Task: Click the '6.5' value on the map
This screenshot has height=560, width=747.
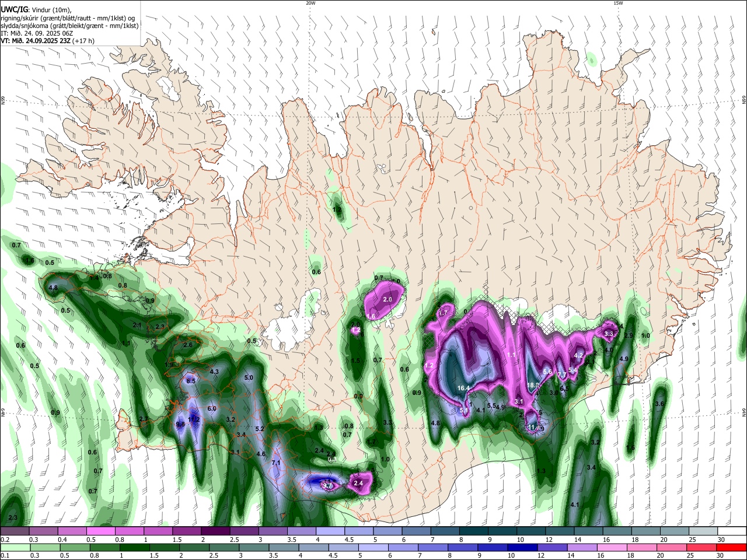Action: point(564,388)
